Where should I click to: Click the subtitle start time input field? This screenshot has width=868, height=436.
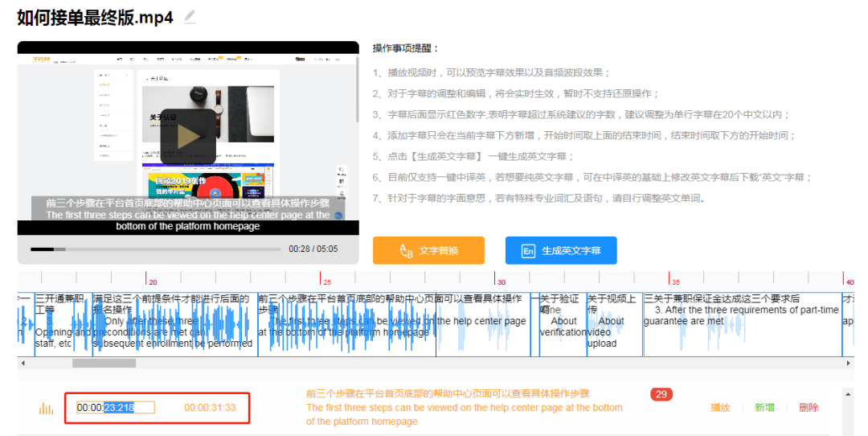116,408
